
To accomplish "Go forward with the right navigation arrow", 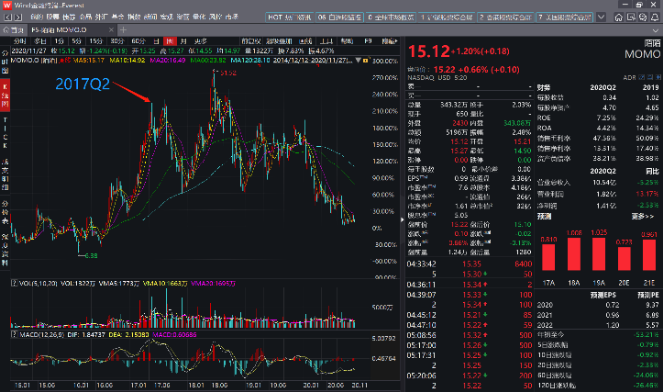I will coord(18,17).
